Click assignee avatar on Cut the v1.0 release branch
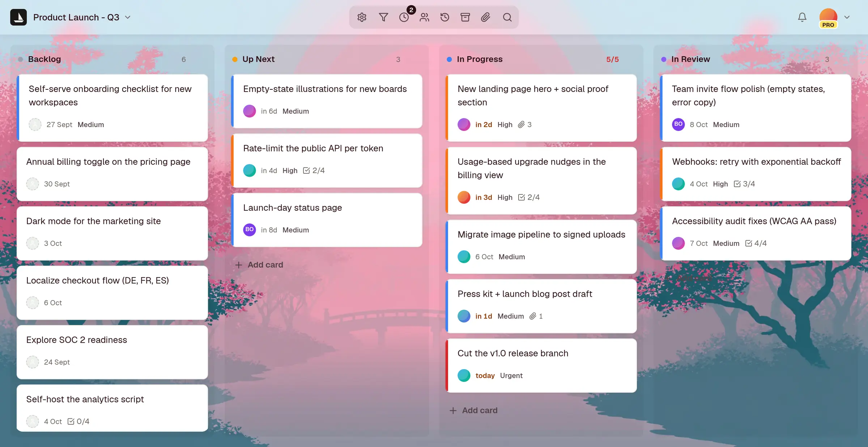 tap(464, 375)
